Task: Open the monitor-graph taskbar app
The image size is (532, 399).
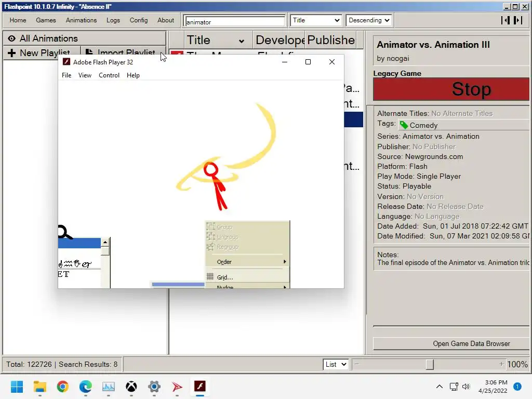Action: [108, 386]
